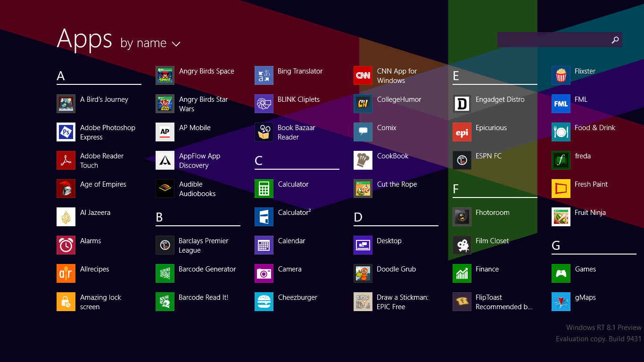644x362 pixels.
Task: Launch the Angry Birds Space icon
Action: [x=165, y=75]
